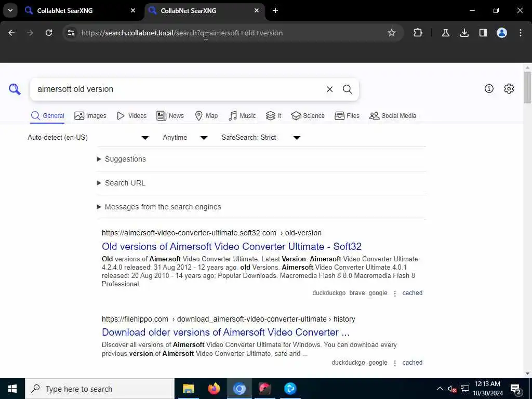Switch to News category

click(170, 116)
